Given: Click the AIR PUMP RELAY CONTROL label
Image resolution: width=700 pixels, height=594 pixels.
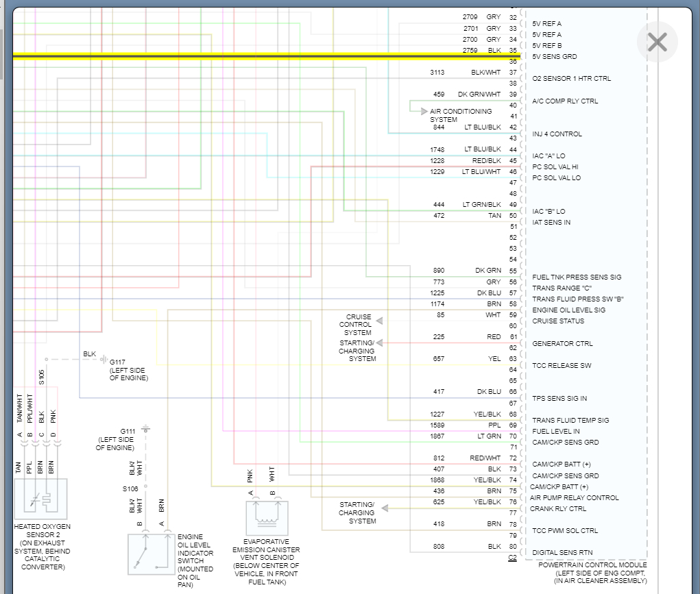Looking at the screenshot, I should click(575, 497).
